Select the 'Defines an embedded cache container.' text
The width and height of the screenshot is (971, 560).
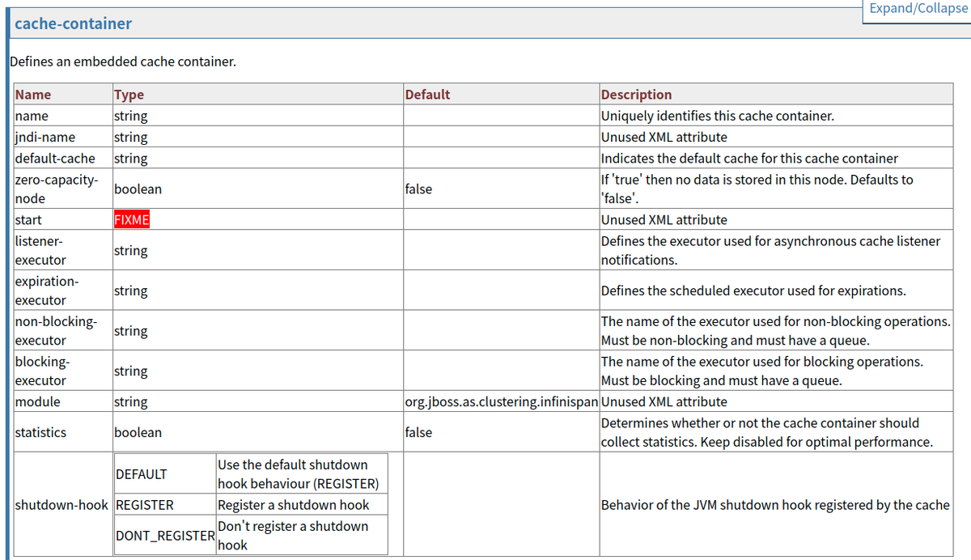click(122, 62)
